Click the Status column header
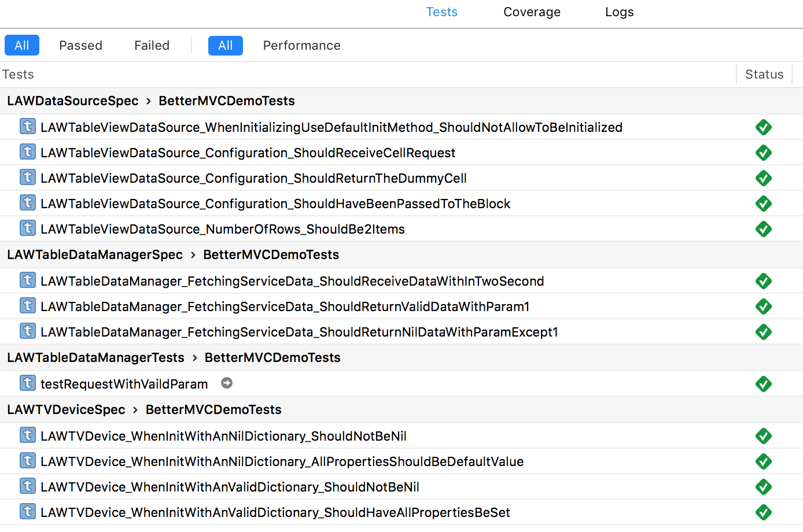 pos(764,74)
